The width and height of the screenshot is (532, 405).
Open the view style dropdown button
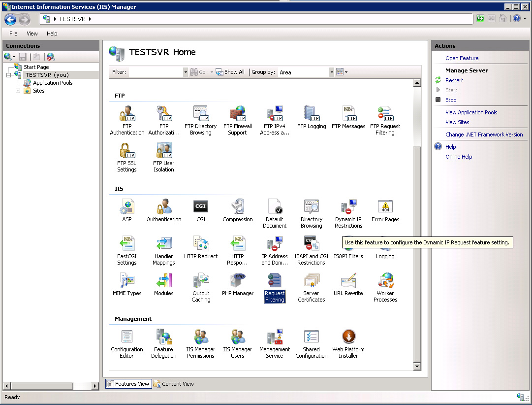[x=342, y=72]
